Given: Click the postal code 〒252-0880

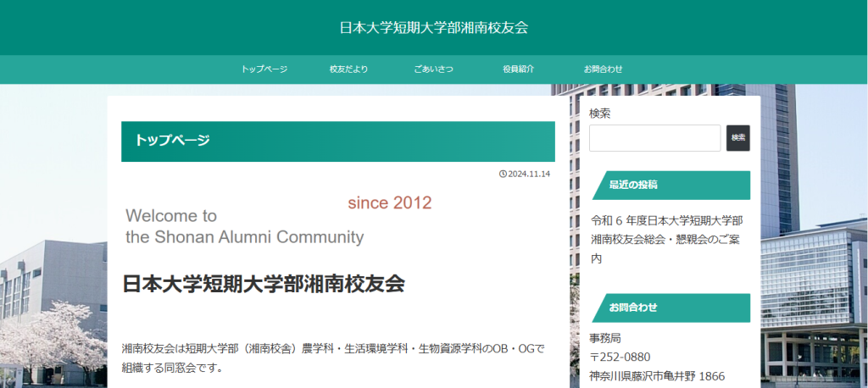Looking at the screenshot, I should [x=620, y=357].
